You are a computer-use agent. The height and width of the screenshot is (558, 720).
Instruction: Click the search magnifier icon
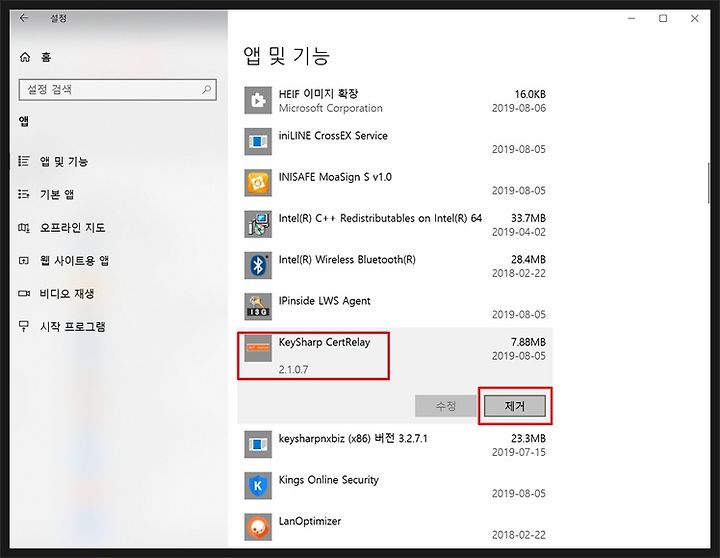(207, 89)
